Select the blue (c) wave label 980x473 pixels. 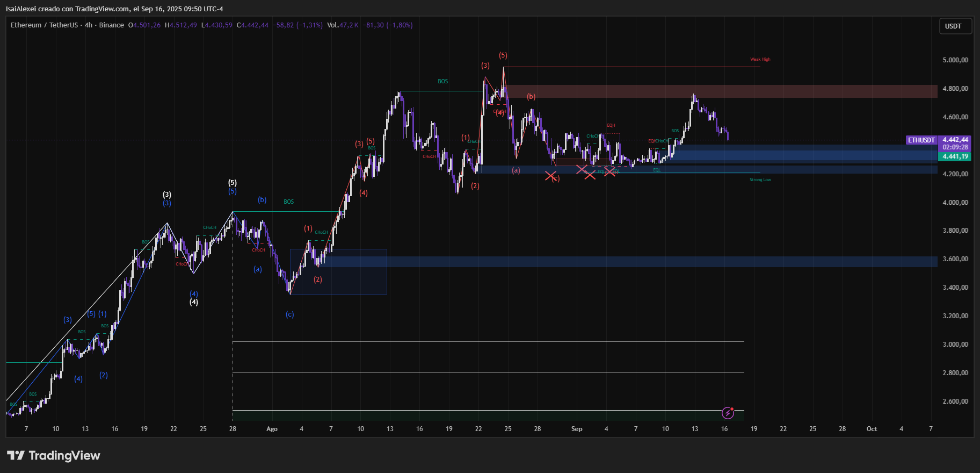(289, 314)
